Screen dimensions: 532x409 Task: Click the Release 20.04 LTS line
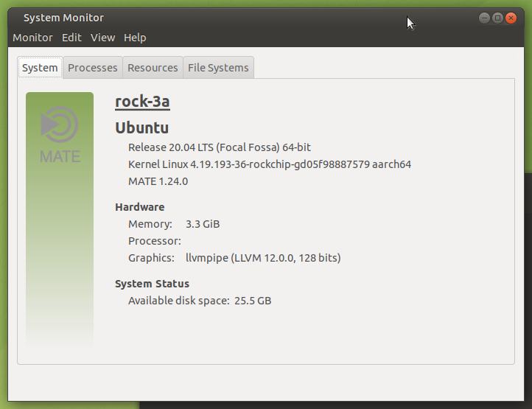(219, 147)
